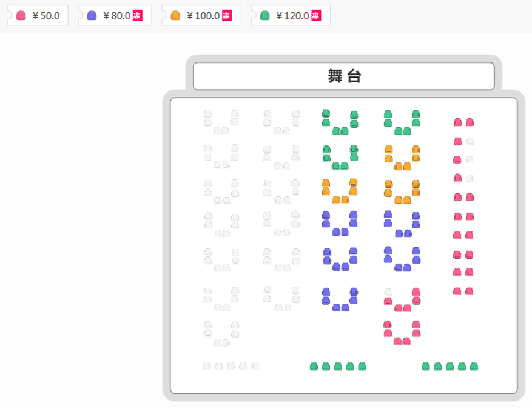Click the 惠 discount badge next to ¥80.0

pyautogui.click(x=137, y=16)
